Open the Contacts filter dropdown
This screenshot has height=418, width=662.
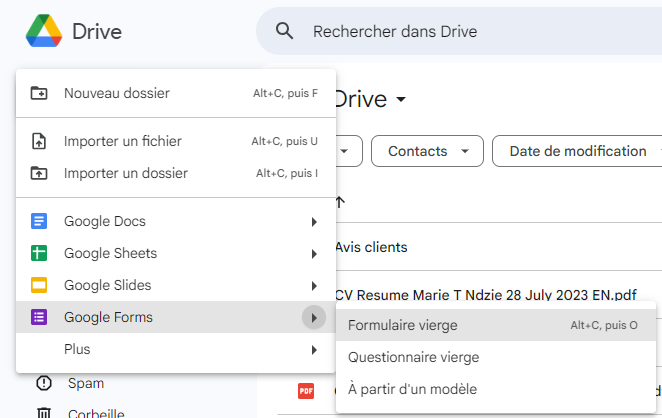click(427, 151)
